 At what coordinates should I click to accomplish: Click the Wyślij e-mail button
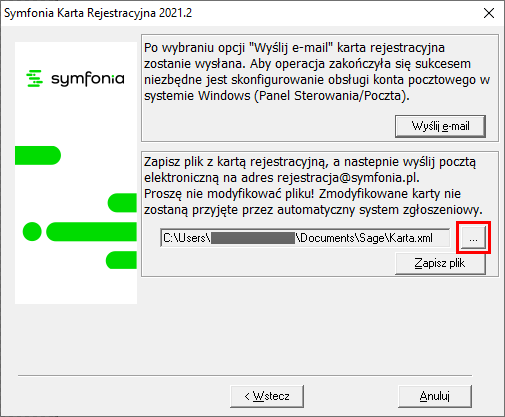pos(440,126)
